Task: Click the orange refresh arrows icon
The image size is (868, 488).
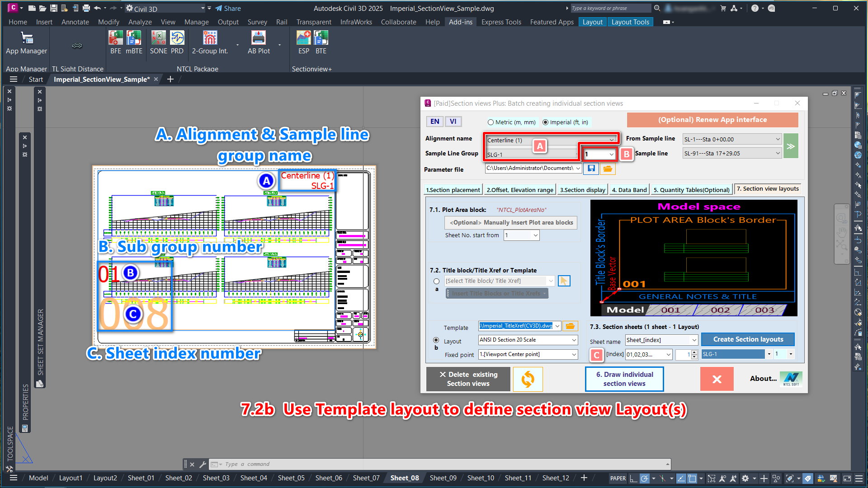Action: pos(528,379)
